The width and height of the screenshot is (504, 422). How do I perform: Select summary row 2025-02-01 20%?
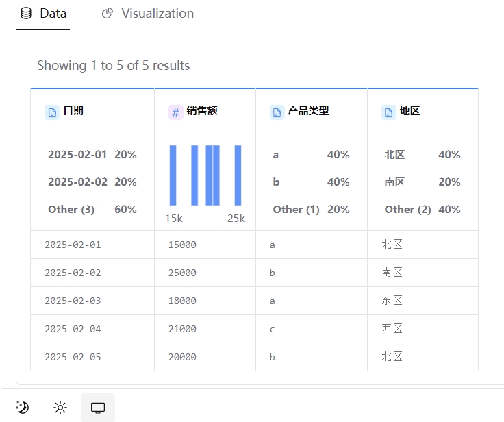coord(92,154)
